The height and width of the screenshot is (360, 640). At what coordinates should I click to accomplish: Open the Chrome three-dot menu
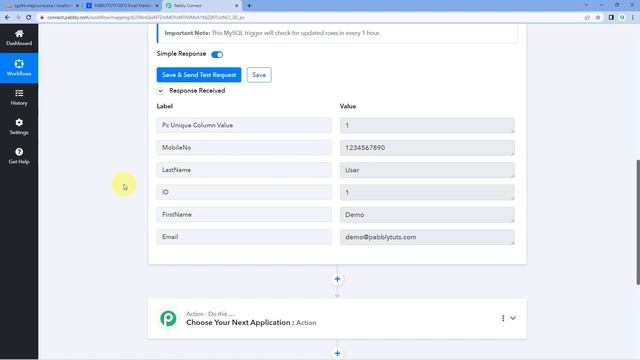(x=633, y=18)
